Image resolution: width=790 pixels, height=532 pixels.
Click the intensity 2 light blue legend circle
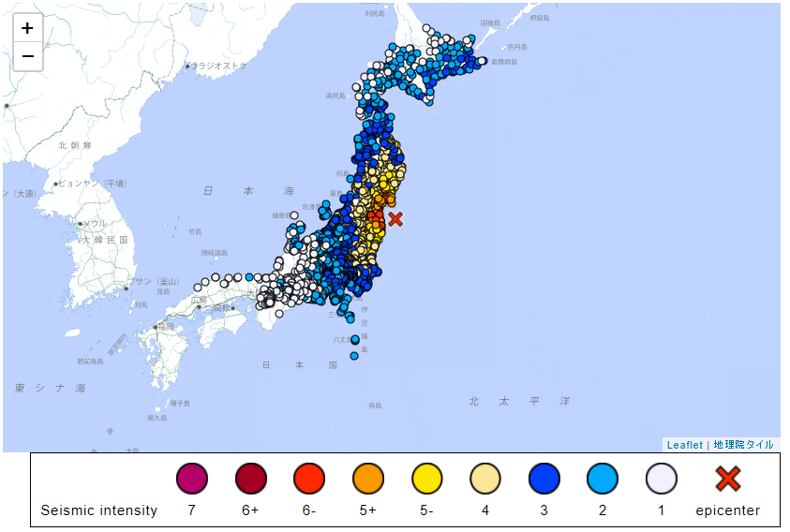(603, 479)
